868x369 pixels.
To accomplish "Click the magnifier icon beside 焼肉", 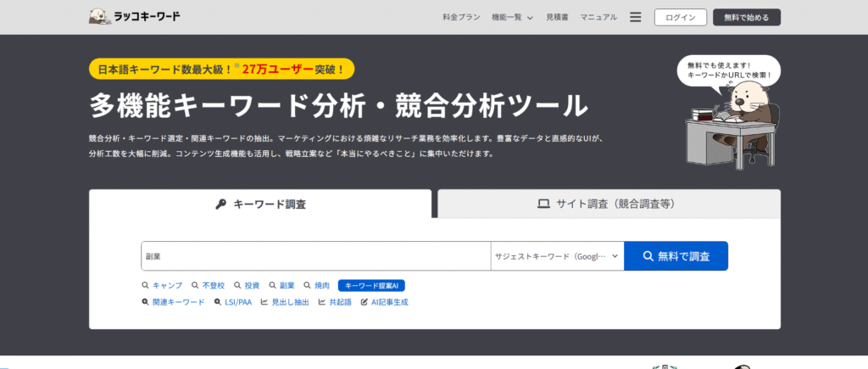I will (308, 286).
